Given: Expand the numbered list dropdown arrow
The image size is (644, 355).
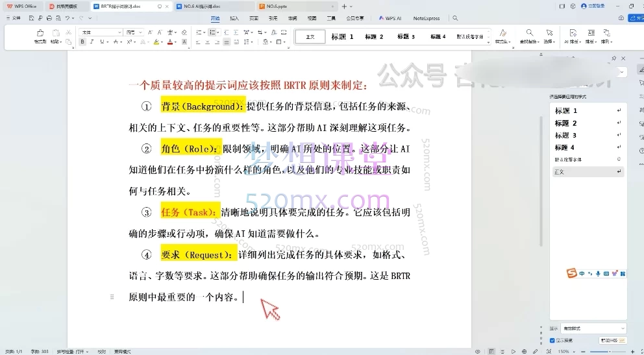Looking at the screenshot, I should click(218, 32).
